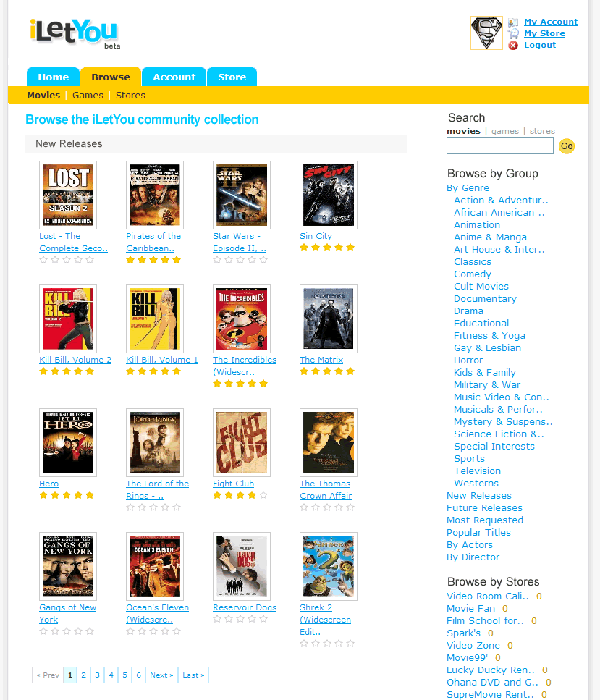Screen dimensions: 600x700
Task: Click the Fight Club title link
Action: 233,484
